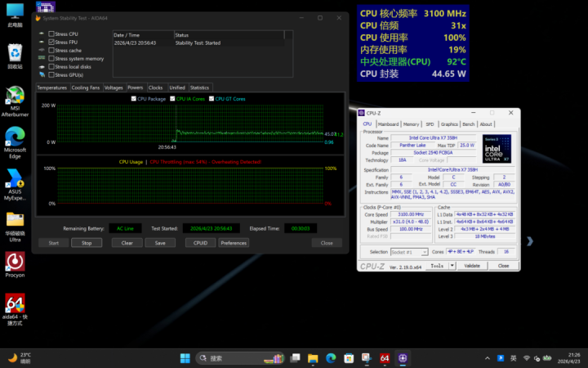Switch to the Temperatures tab
The width and height of the screenshot is (588, 368).
52,88
